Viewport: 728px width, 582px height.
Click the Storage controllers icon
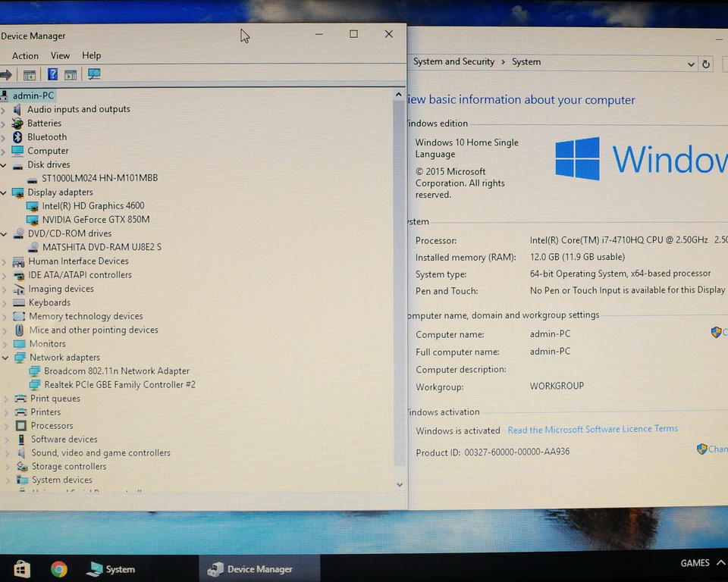click(22, 466)
